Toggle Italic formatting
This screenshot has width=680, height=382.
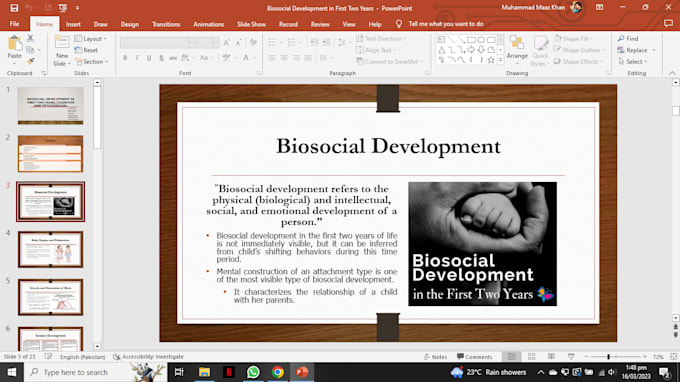click(x=137, y=58)
